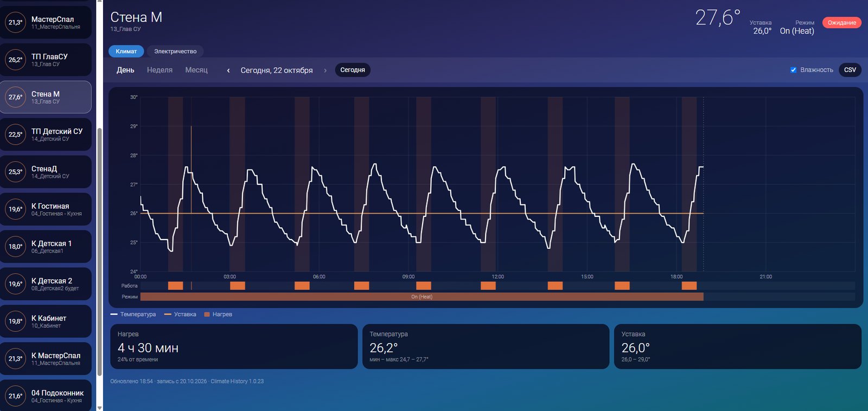
Task: Open the 04 Подоконник 21,6° badge
Action: click(x=15, y=396)
